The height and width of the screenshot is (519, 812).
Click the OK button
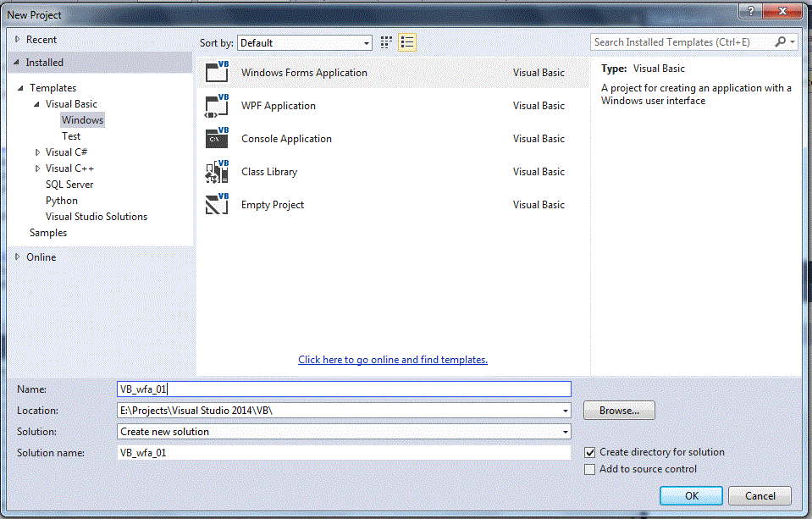[691, 495]
